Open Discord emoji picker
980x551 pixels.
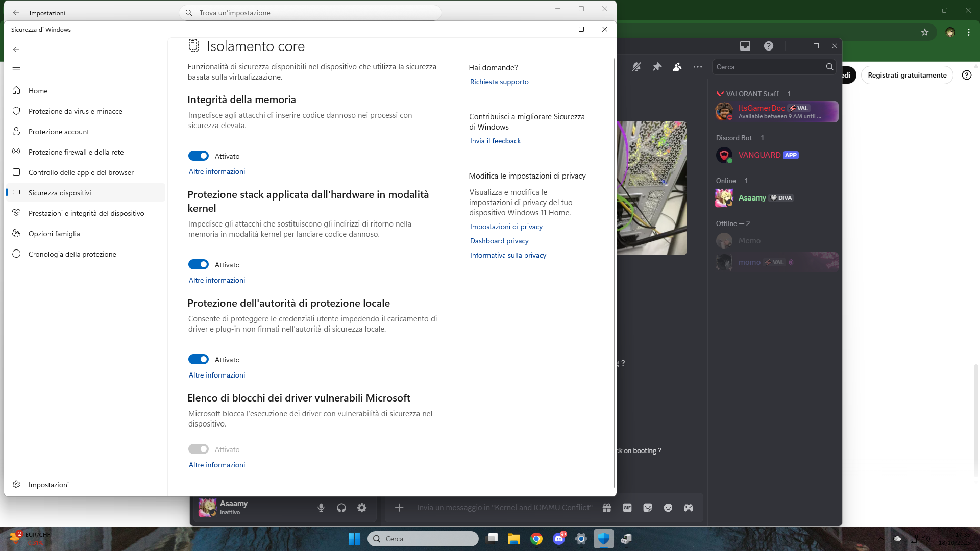(x=668, y=508)
